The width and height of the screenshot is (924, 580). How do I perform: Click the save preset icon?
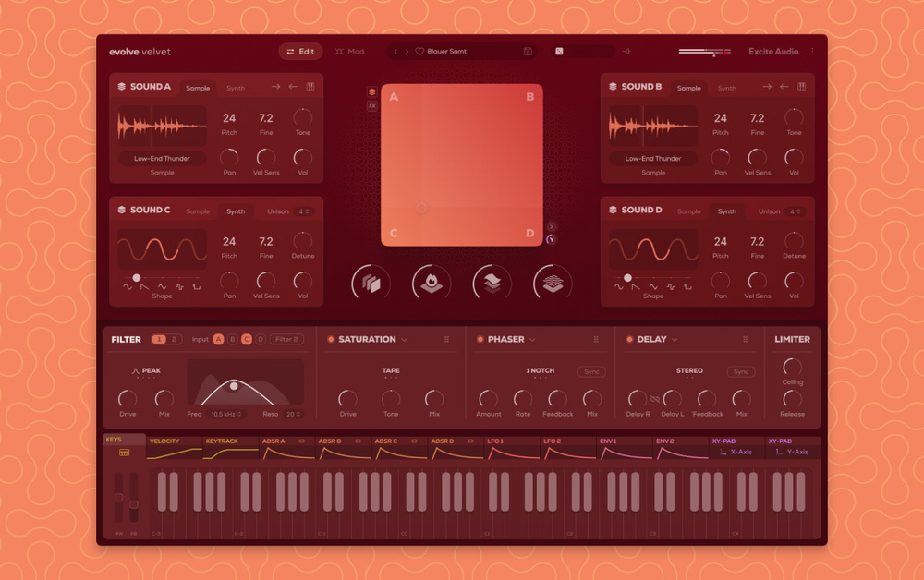pos(528,52)
